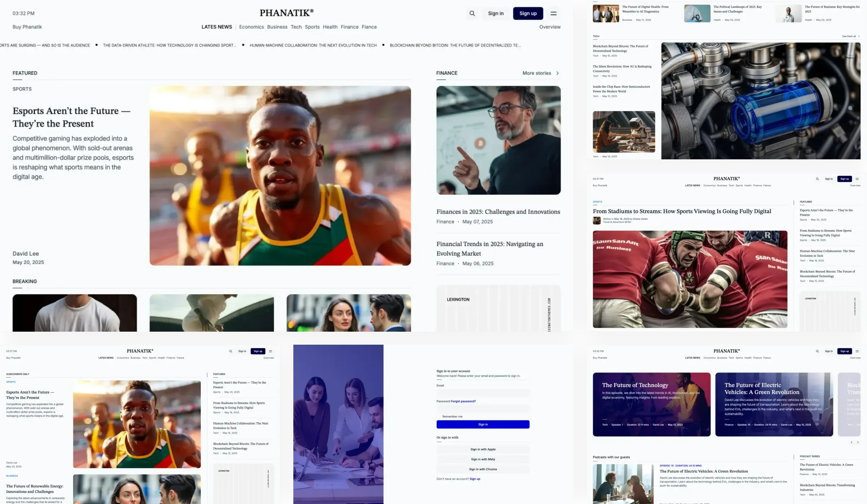Tick the Remember me checkbox
Image resolution: width=867 pixels, height=504 pixels.
[x=439, y=417]
